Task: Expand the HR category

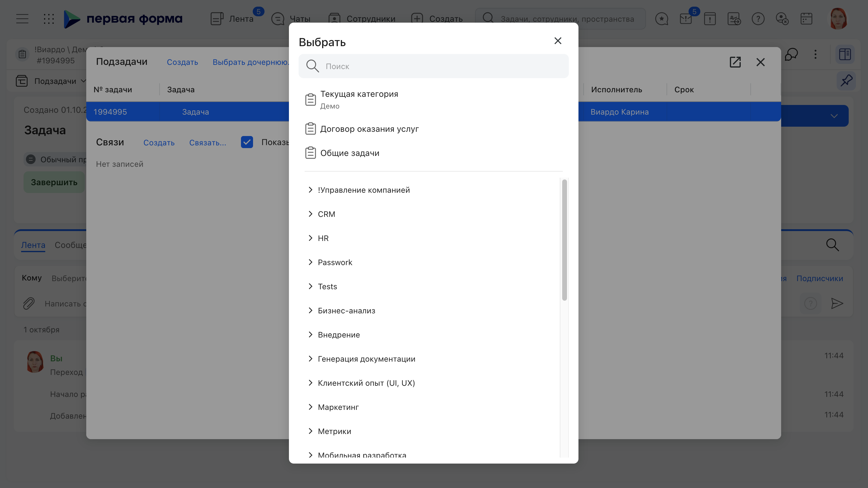Action: pyautogui.click(x=310, y=238)
